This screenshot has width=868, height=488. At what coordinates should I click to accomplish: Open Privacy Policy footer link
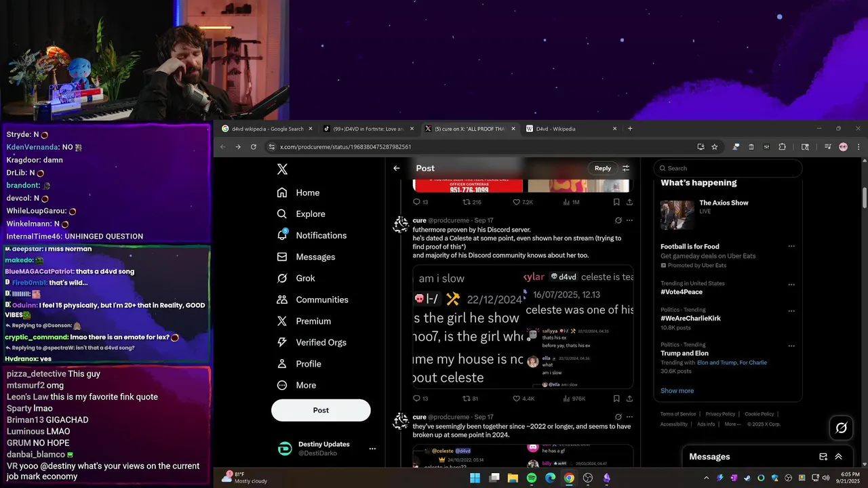pos(720,414)
